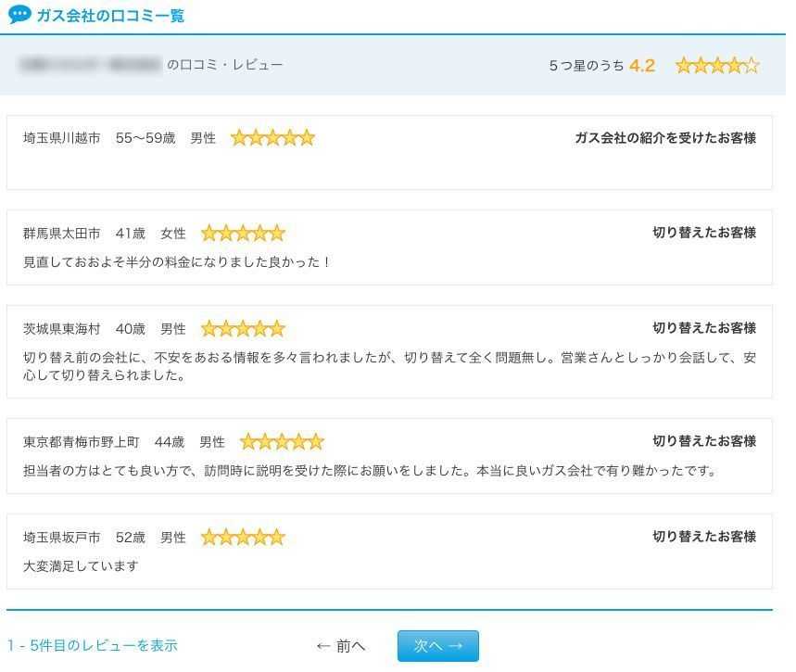Select the 埼玉県川越市 55〜59歳 男性 reviewer info
The image size is (796, 672).
(x=120, y=138)
